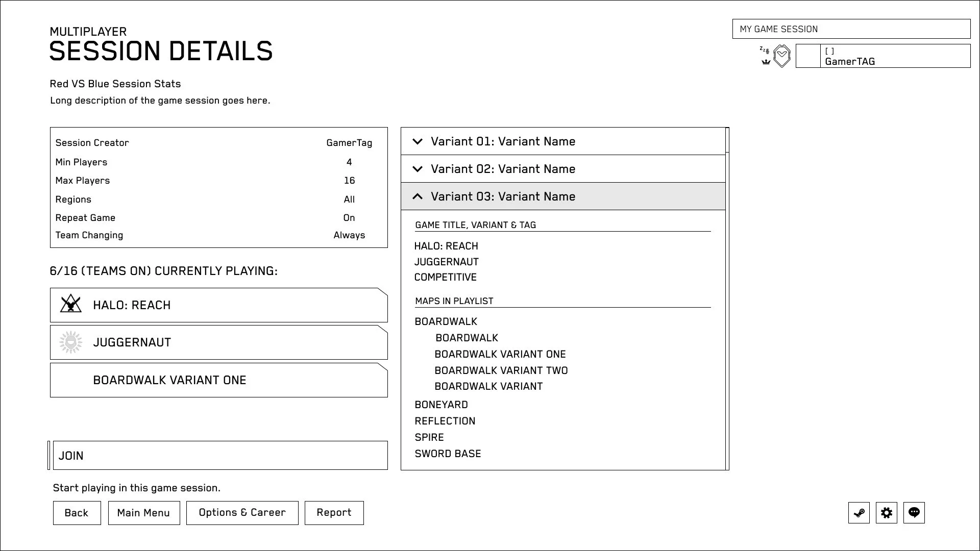Open the Steam icon button

(859, 513)
